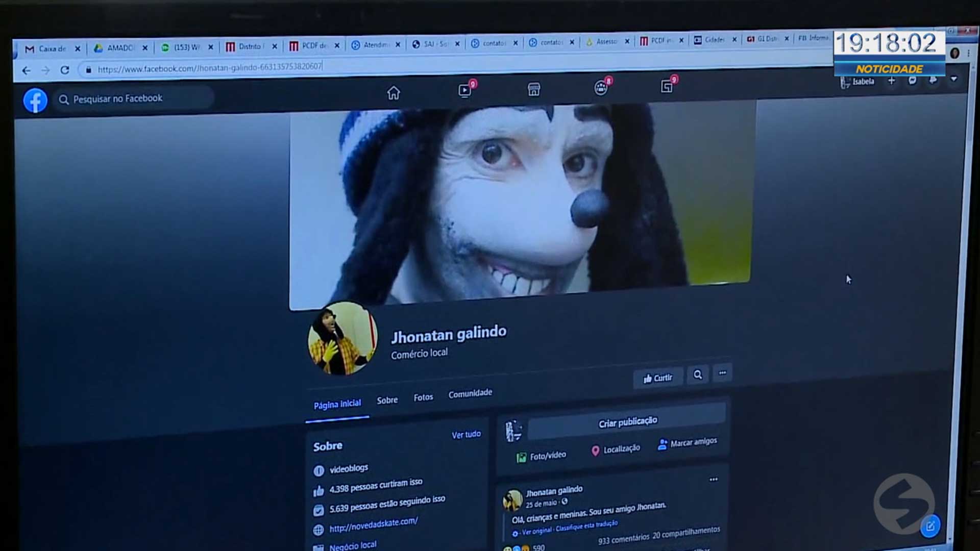Viewport: 980px width, 551px height.
Task: Click the 590 post reactions count
Action: [x=538, y=547]
